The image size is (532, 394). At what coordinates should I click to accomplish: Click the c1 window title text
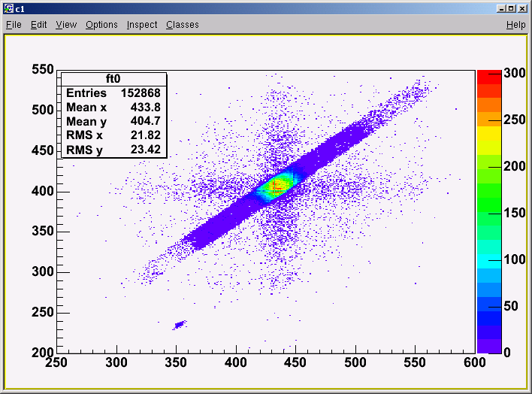point(20,9)
